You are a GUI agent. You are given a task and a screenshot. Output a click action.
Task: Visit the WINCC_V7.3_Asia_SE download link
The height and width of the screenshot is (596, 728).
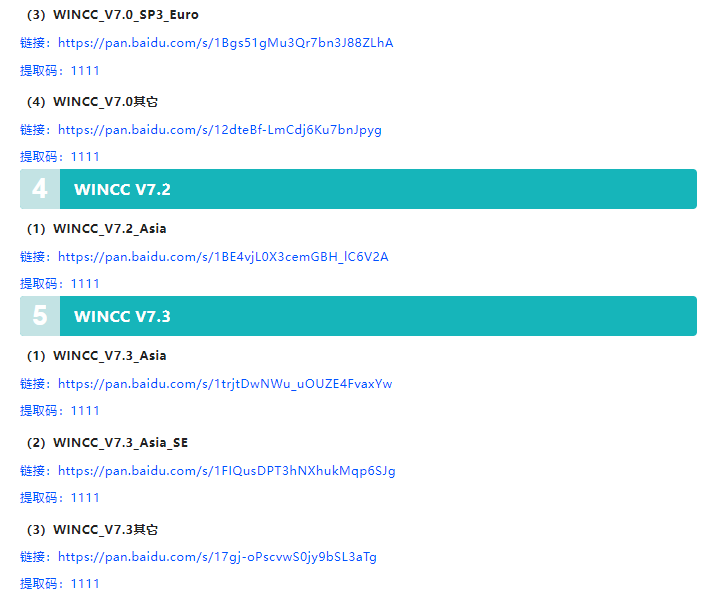click(x=226, y=471)
